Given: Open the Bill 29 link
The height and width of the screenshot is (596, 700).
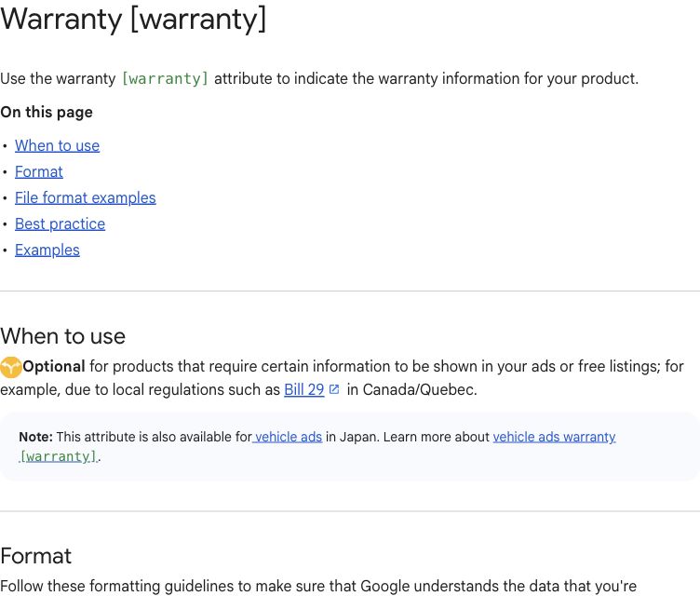Looking at the screenshot, I should [x=304, y=389].
